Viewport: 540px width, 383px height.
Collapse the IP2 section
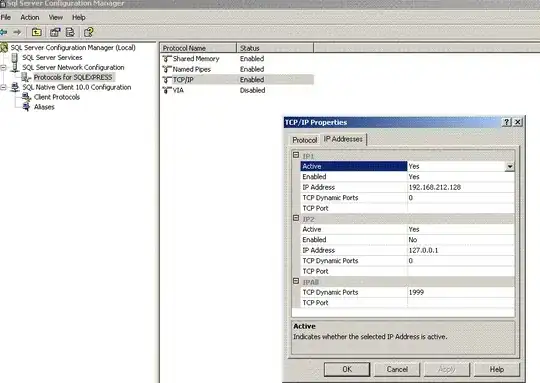coord(296,218)
